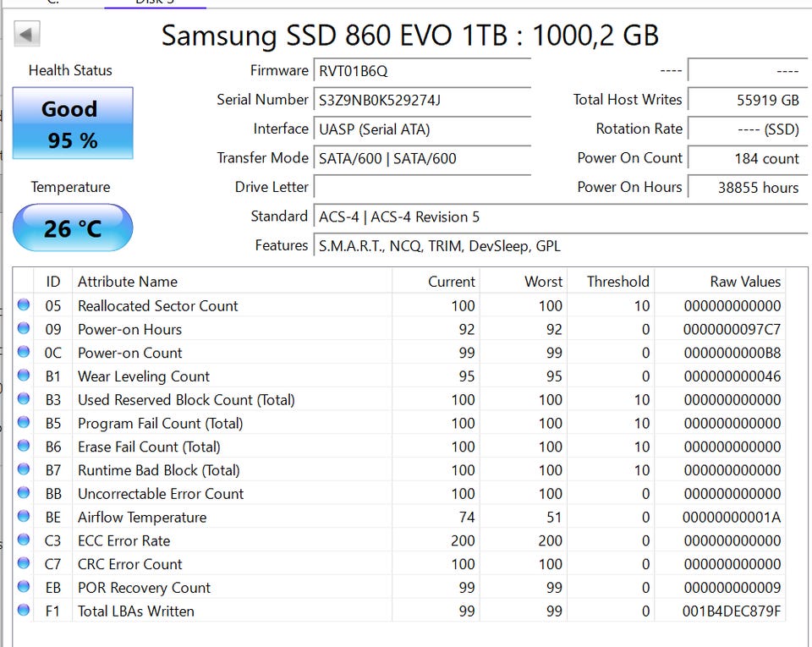Click Total Host Writes value 55919 GB

pyautogui.click(x=747, y=100)
